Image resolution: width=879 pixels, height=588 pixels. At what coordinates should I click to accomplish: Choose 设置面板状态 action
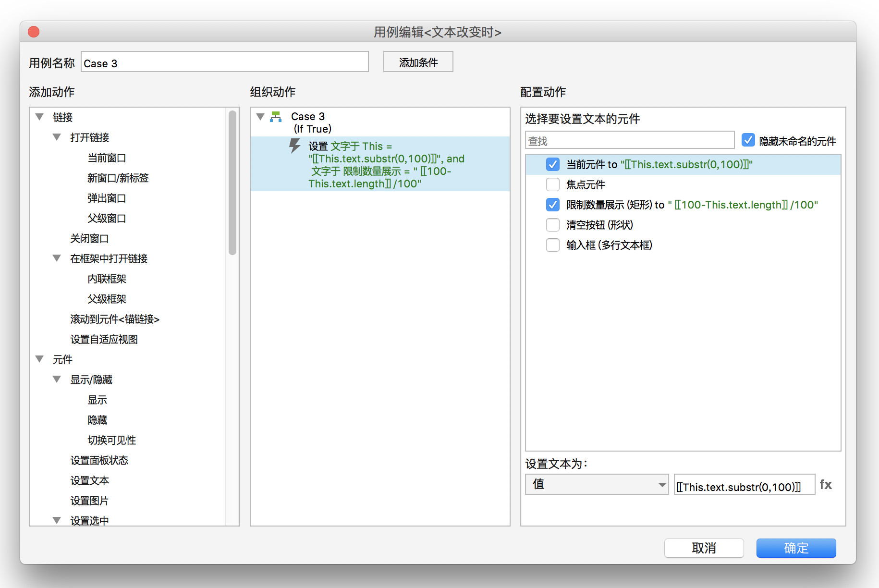99,461
